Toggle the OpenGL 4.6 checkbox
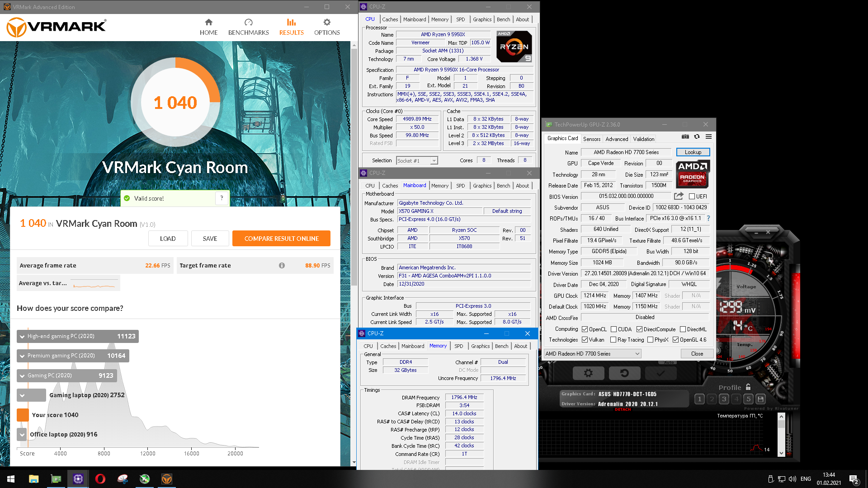 675,340
